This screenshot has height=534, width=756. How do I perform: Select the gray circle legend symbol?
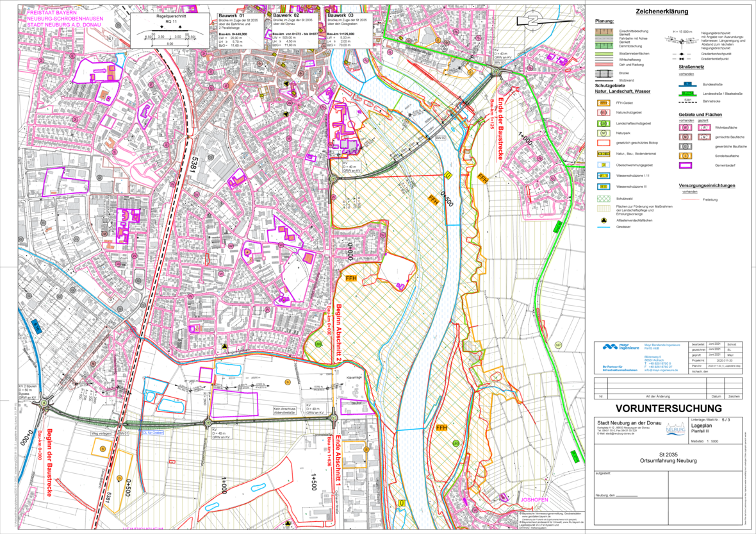click(686, 146)
